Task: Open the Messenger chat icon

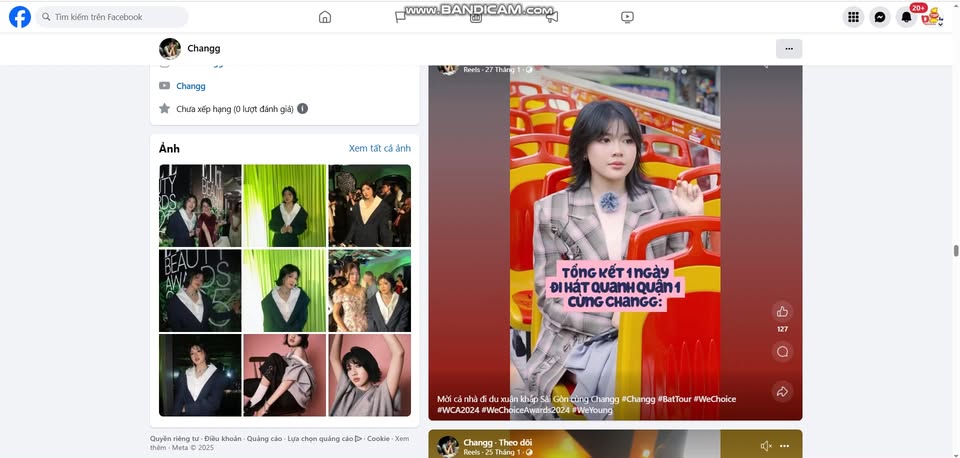Action: (880, 17)
